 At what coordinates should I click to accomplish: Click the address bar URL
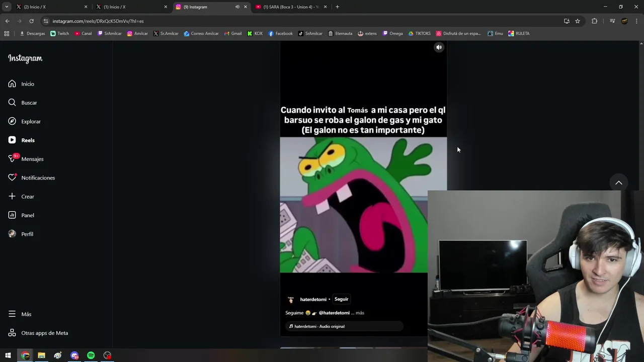(98, 21)
